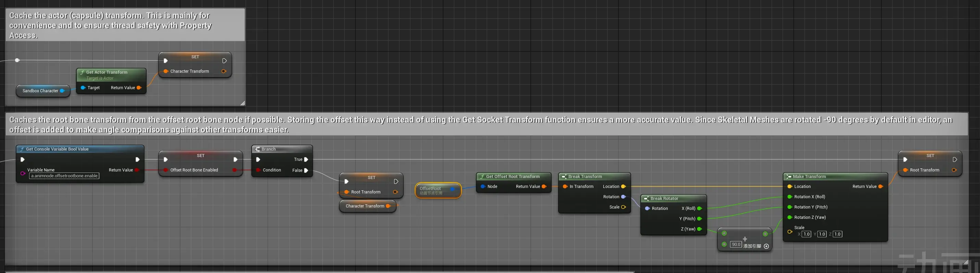Image resolution: width=980 pixels, height=273 pixels.
Task: Click the Break Transform node icon
Action: point(564,177)
